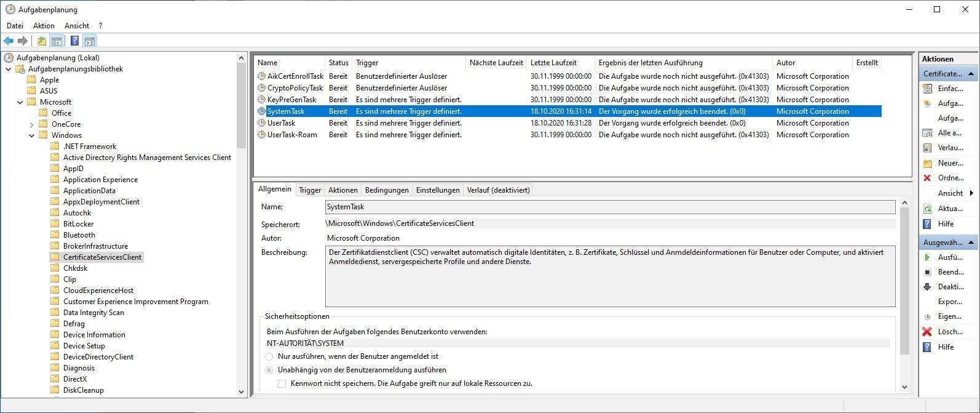Select the UserTask-Roam row in task list
Image resolution: width=980 pixels, height=413 pixels.
click(292, 135)
